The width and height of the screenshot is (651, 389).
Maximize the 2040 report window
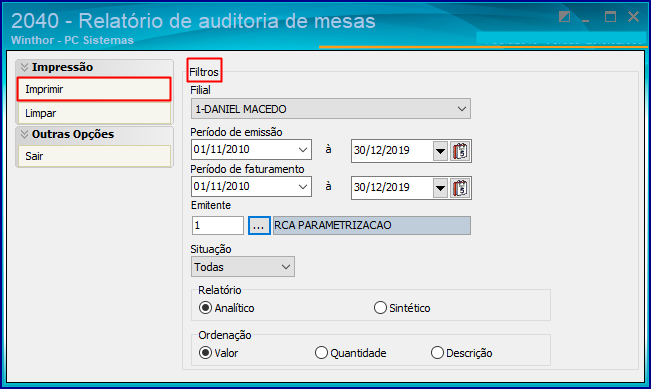pyautogui.click(x=610, y=17)
